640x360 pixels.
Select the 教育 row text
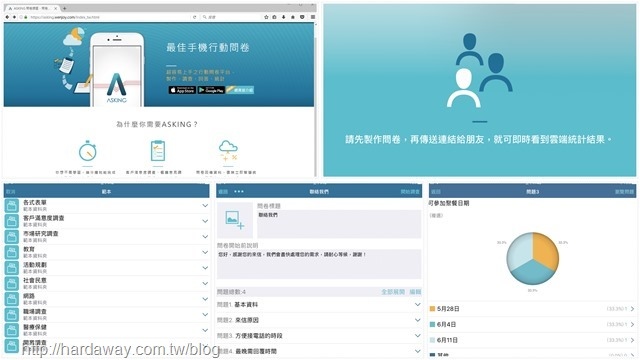coord(29,249)
